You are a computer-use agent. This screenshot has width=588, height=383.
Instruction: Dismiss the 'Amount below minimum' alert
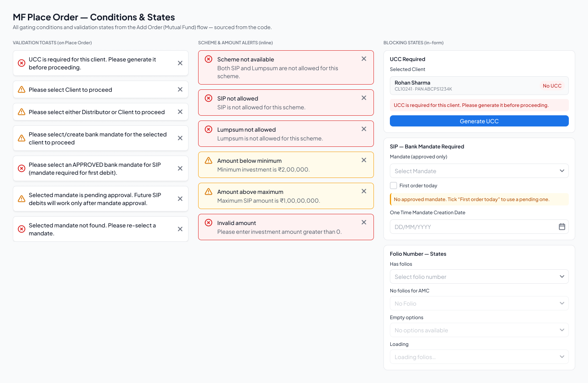pyautogui.click(x=364, y=160)
